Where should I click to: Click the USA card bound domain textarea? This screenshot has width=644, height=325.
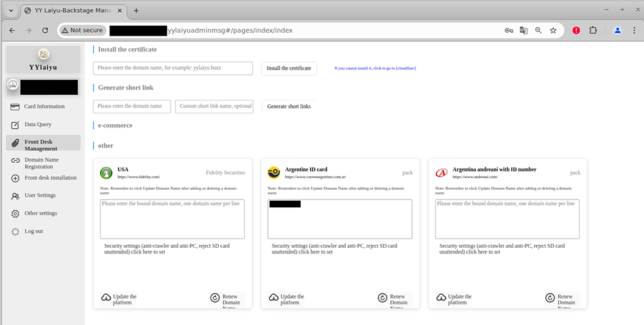pyautogui.click(x=172, y=219)
